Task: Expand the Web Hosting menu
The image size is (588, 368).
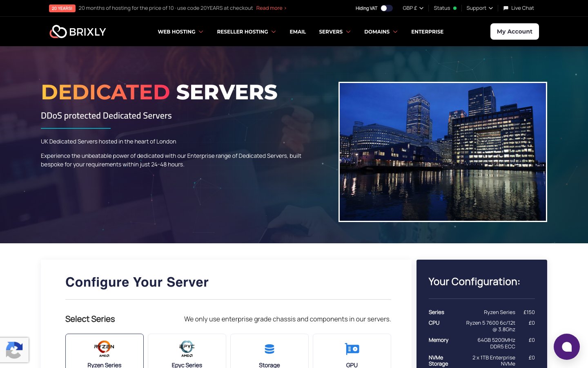Action: click(x=180, y=31)
